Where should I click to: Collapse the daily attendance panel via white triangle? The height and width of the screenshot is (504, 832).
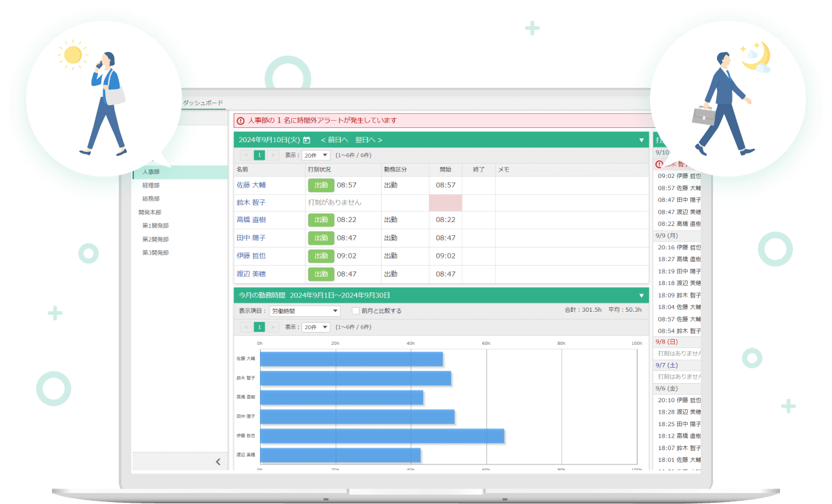642,140
